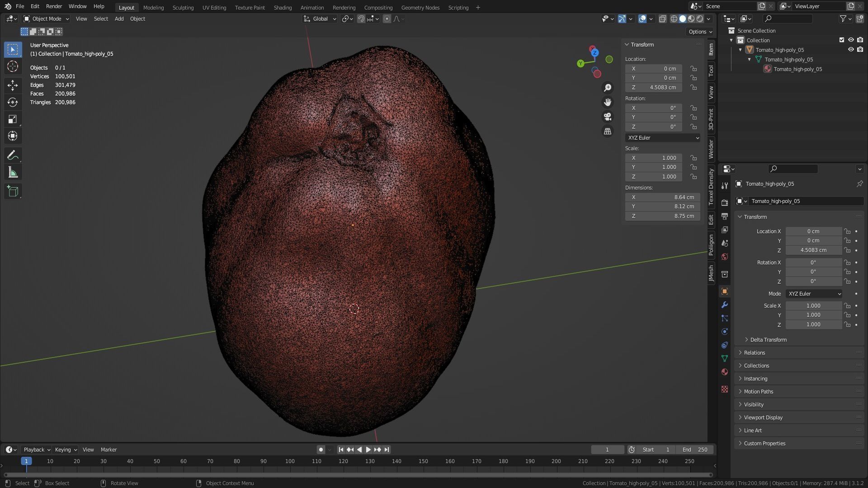Click the Blender logo menu
868x488 pixels.
point(8,6)
